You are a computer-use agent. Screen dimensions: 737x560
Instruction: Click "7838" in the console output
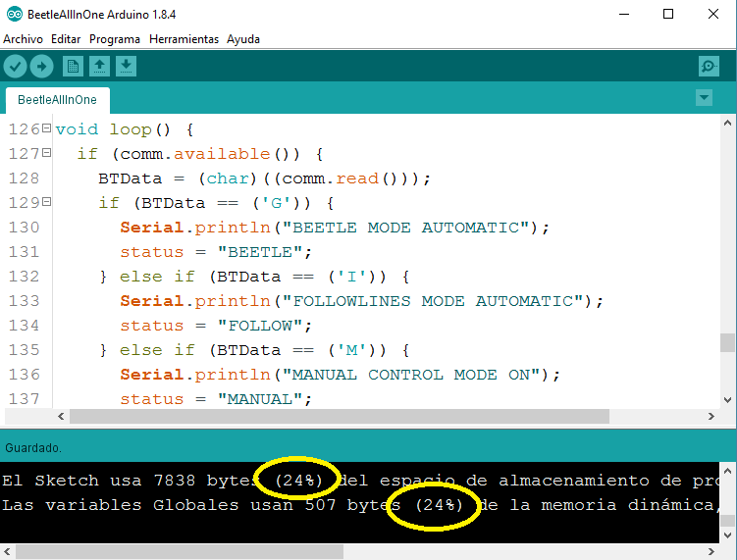coord(175,481)
